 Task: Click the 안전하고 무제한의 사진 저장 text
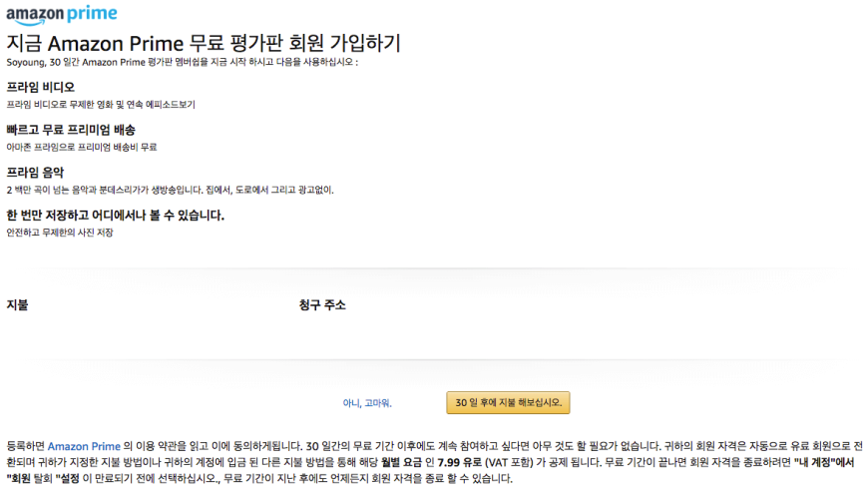(x=60, y=233)
